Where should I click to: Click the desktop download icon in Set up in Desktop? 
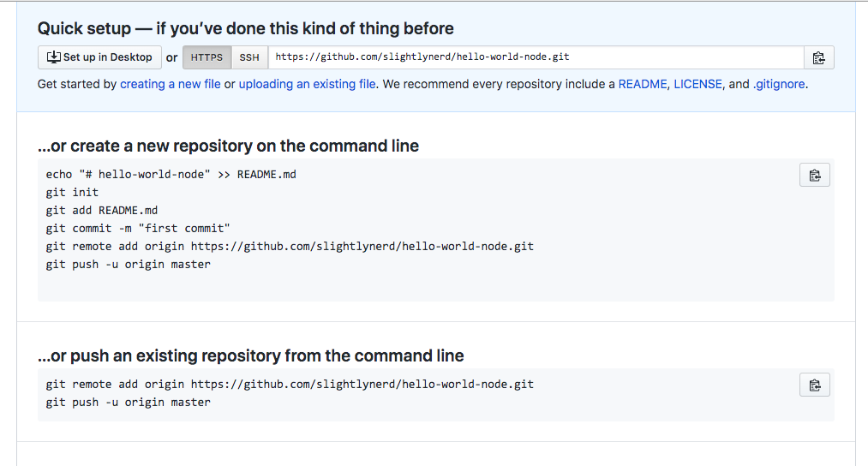[x=54, y=57]
